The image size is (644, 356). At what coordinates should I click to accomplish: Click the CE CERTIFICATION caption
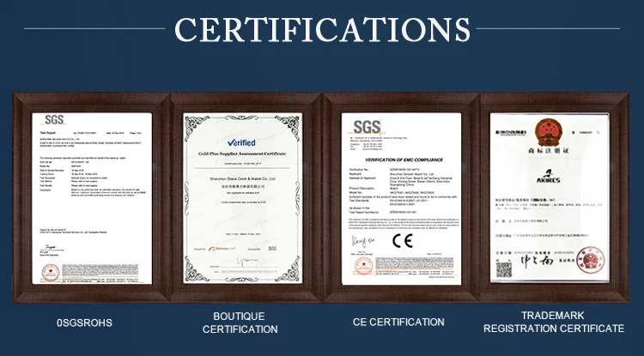coord(398,322)
